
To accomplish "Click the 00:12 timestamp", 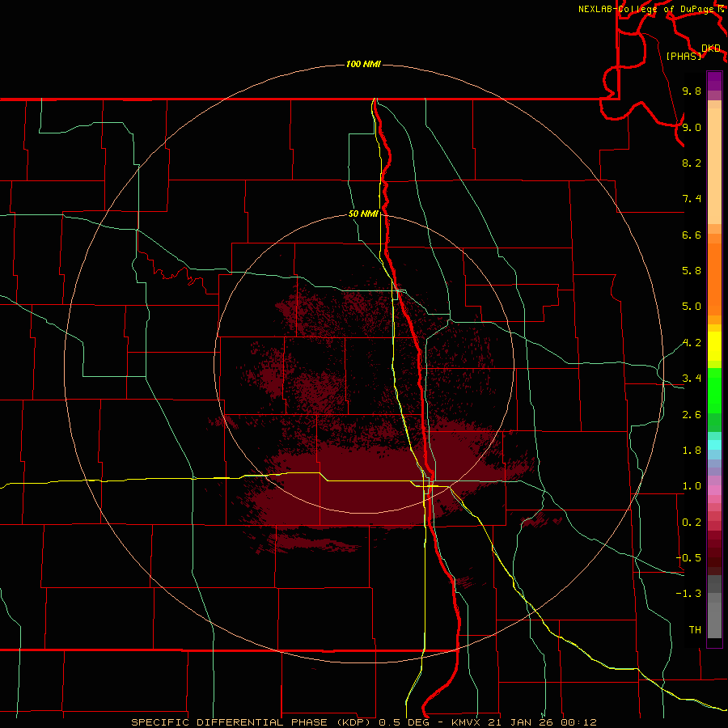I will [x=578, y=722].
